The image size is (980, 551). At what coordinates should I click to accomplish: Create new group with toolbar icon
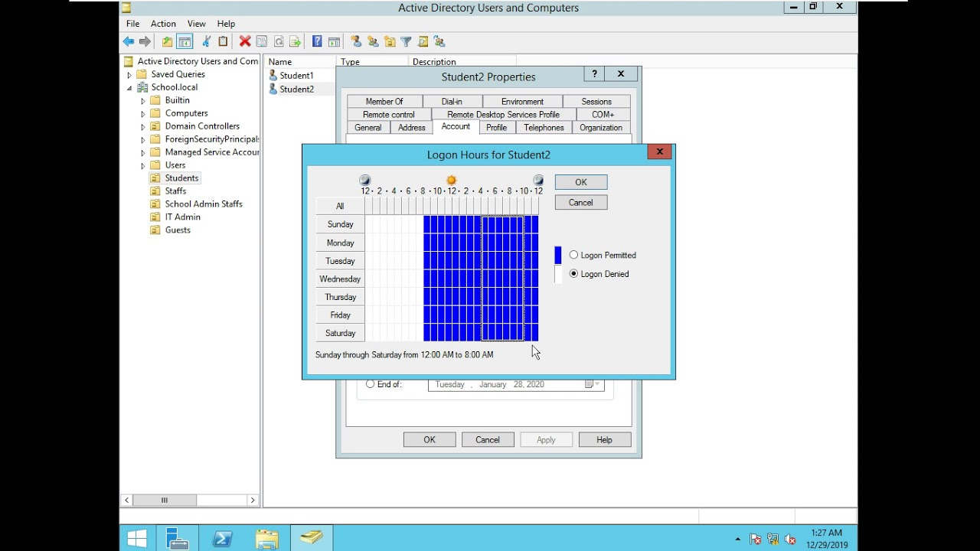point(373,41)
